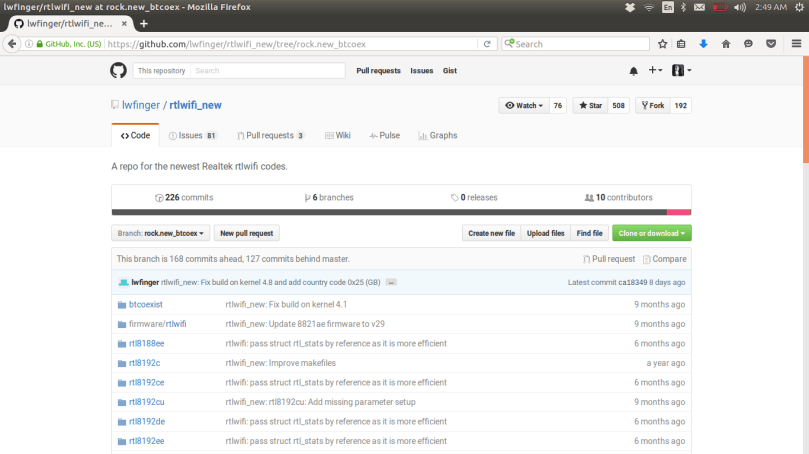Focus the Firefox search box
The height and width of the screenshot is (454, 809).
575,44
